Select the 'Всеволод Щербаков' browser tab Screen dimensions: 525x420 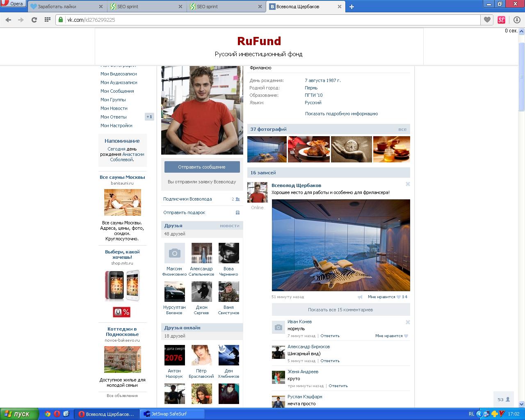306,7
